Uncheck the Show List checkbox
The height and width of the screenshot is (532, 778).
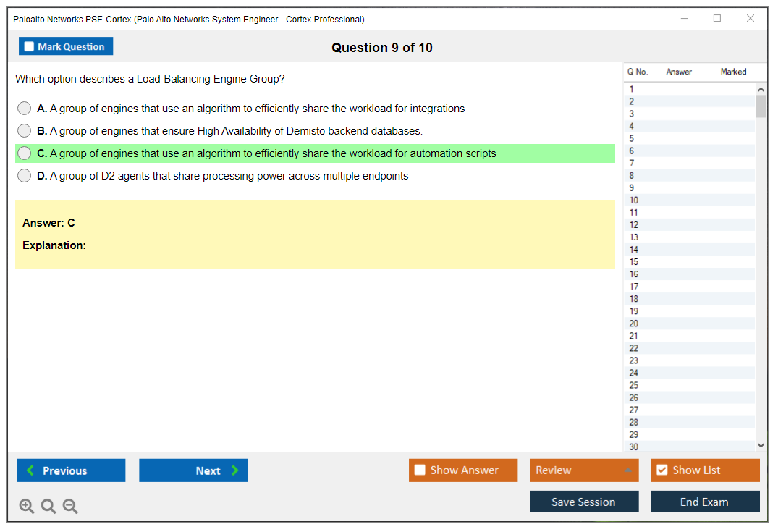pyautogui.click(x=661, y=470)
